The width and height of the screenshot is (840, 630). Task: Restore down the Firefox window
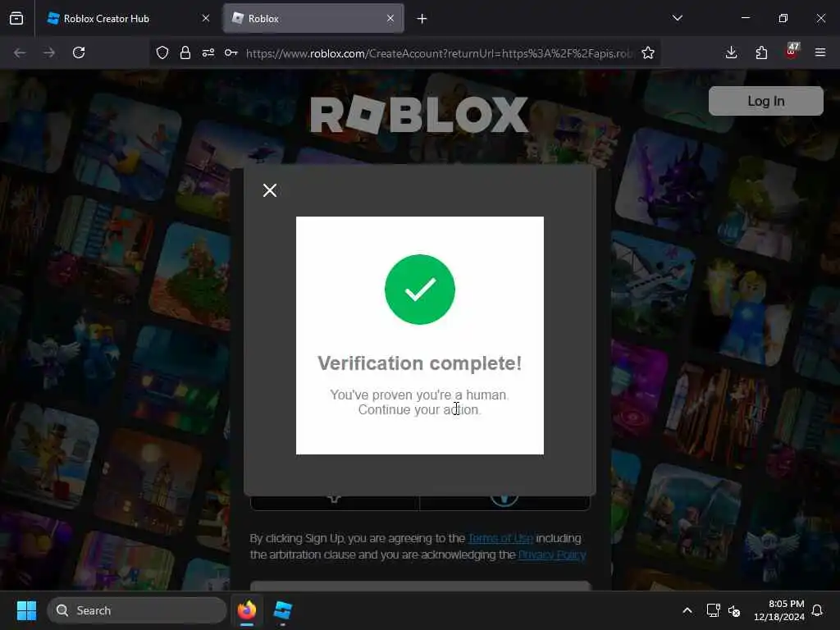(x=783, y=18)
